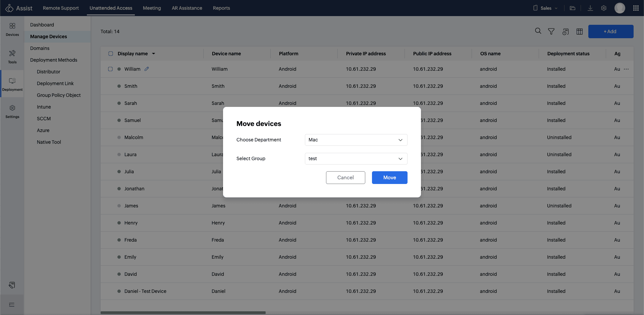Expand the Select Group dropdown
This screenshot has width=644, height=315.
click(356, 159)
